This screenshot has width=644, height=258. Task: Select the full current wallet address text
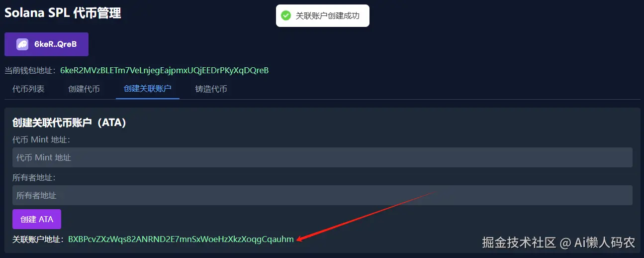tap(165, 71)
